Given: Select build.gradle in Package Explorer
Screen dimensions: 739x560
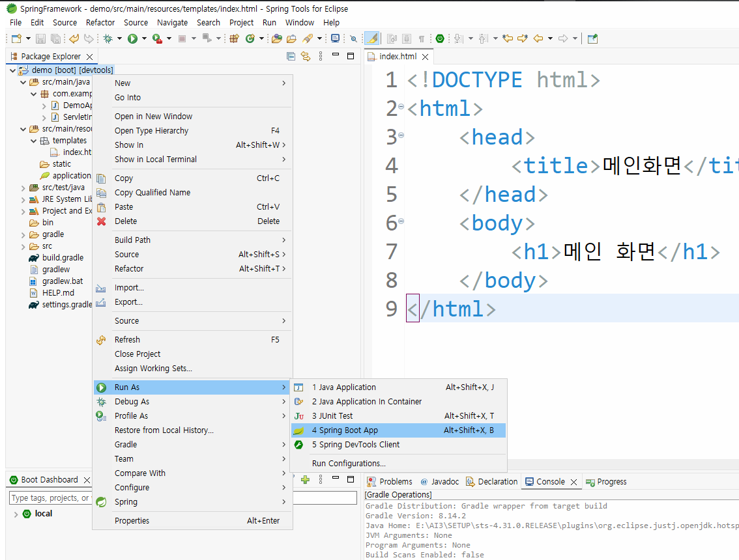Looking at the screenshot, I should (x=63, y=258).
